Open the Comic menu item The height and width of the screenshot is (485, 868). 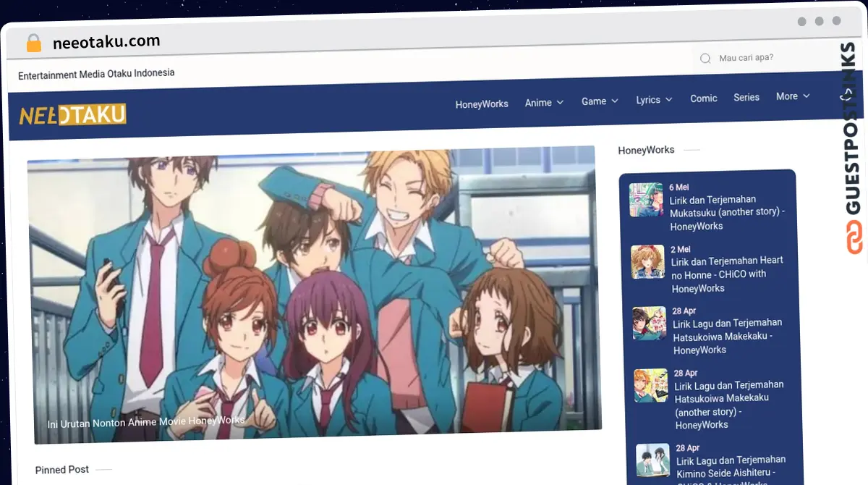click(x=704, y=98)
